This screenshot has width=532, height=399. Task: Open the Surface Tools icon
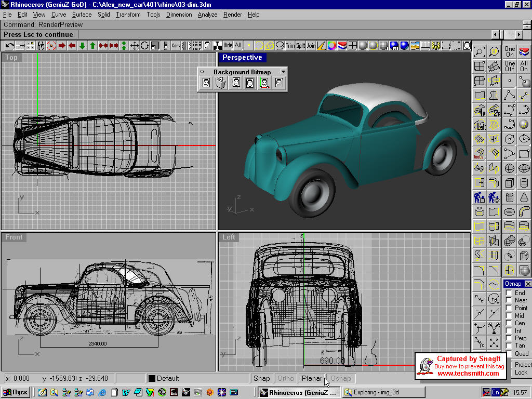click(480, 154)
